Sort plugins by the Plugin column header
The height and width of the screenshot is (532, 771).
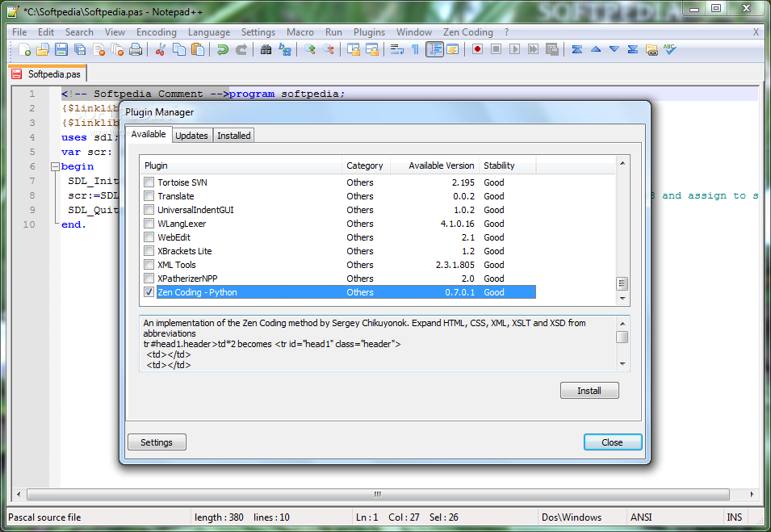pyautogui.click(x=241, y=165)
